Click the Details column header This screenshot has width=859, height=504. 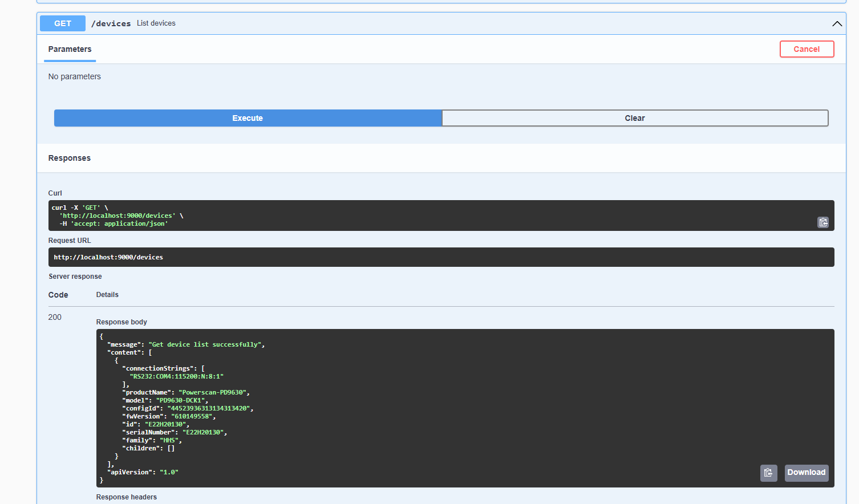click(x=107, y=295)
